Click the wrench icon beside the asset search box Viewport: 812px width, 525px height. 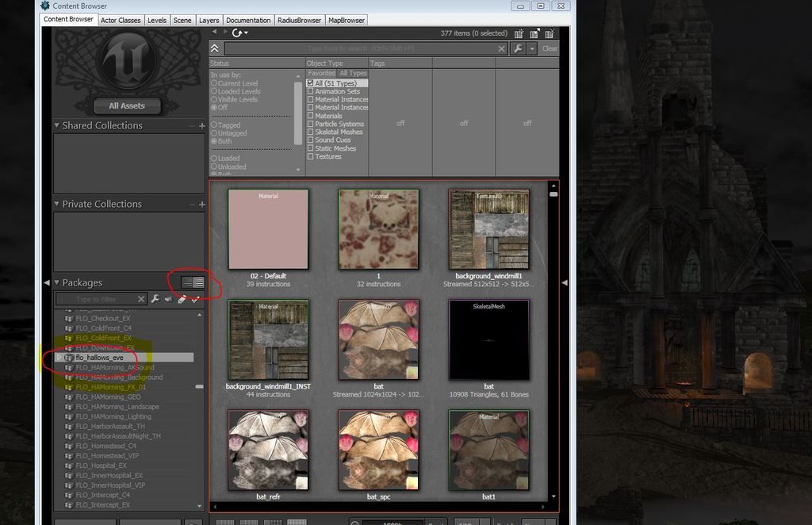(x=518, y=49)
